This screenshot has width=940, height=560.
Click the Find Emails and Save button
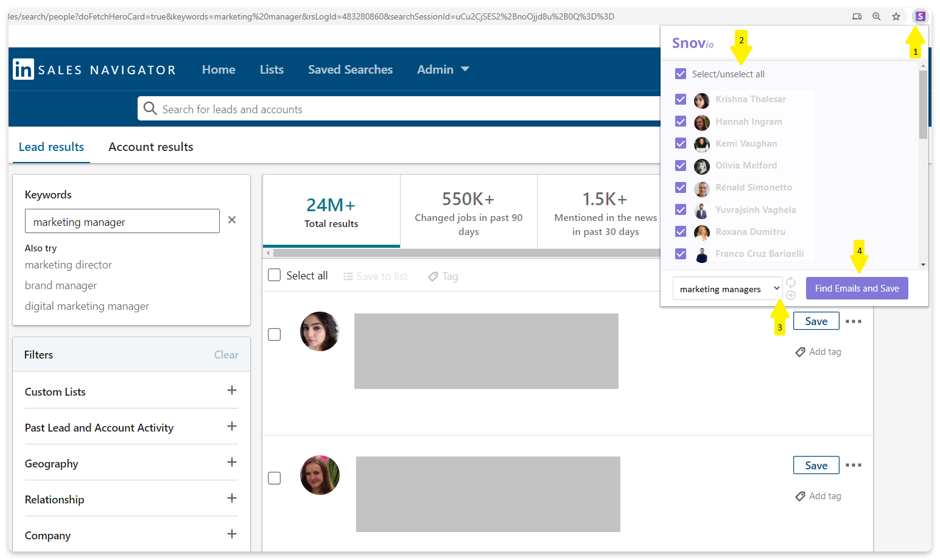857,289
